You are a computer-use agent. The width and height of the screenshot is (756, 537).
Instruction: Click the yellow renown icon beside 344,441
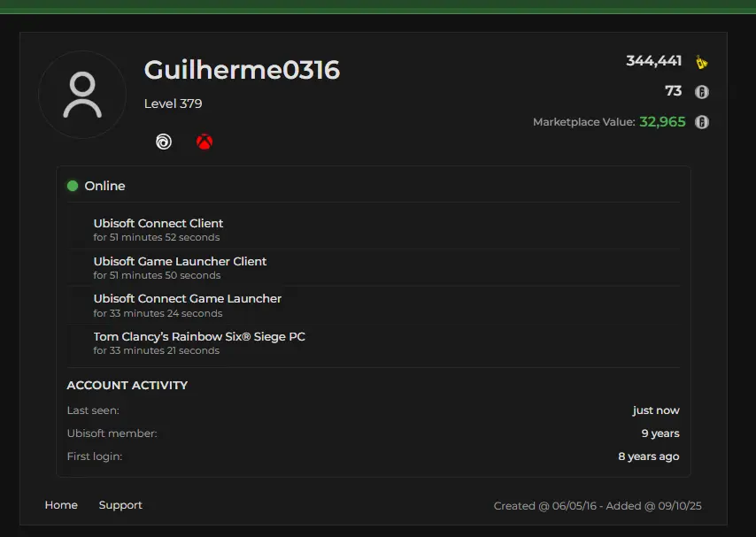click(x=701, y=62)
